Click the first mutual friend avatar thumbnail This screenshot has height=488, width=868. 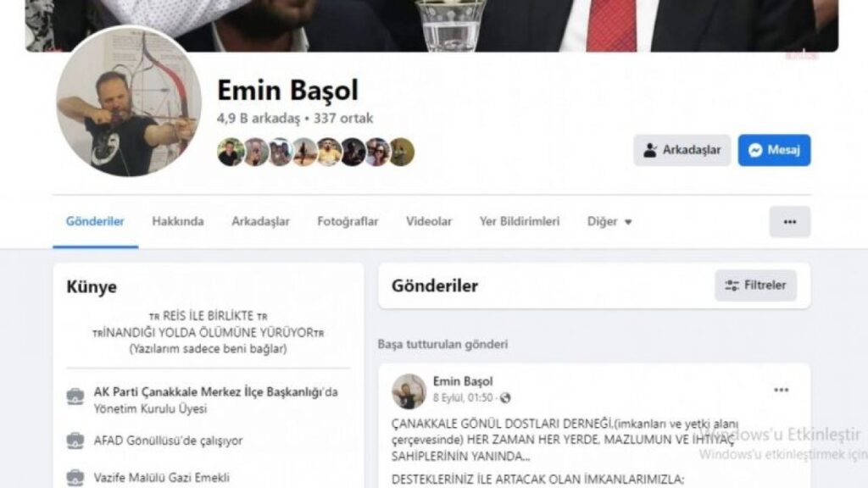(x=231, y=152)
